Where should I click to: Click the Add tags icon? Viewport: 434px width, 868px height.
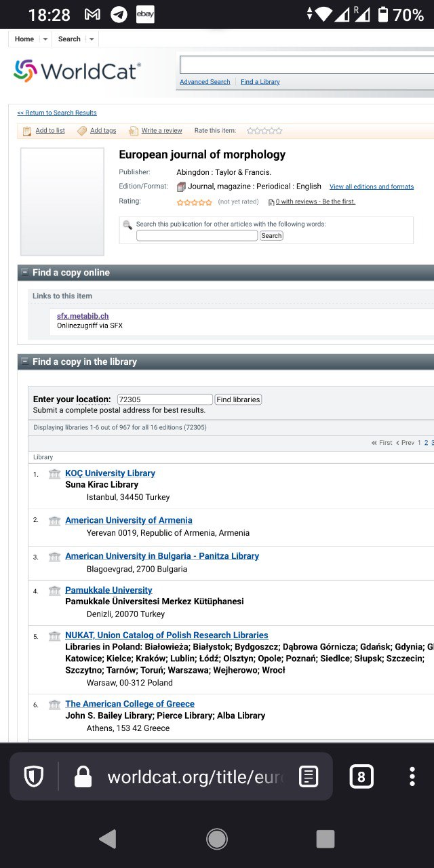pyautogui.click(x=82, y=131)
